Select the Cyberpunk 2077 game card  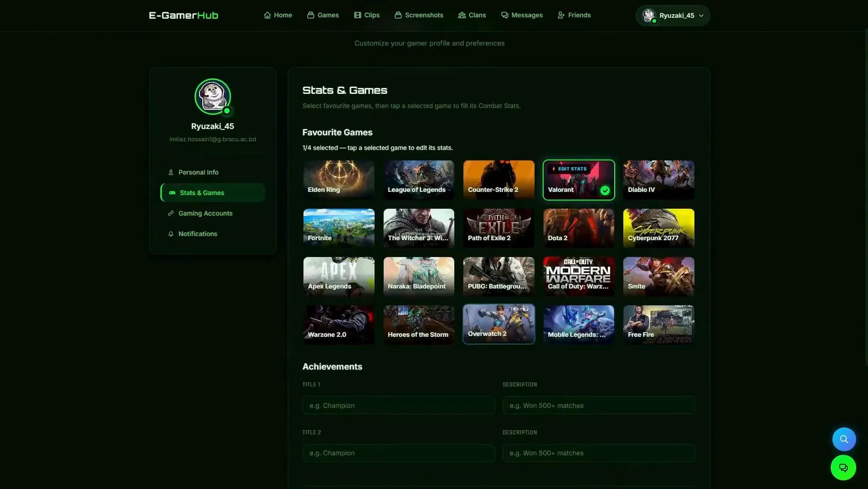[x=658, y=228]
